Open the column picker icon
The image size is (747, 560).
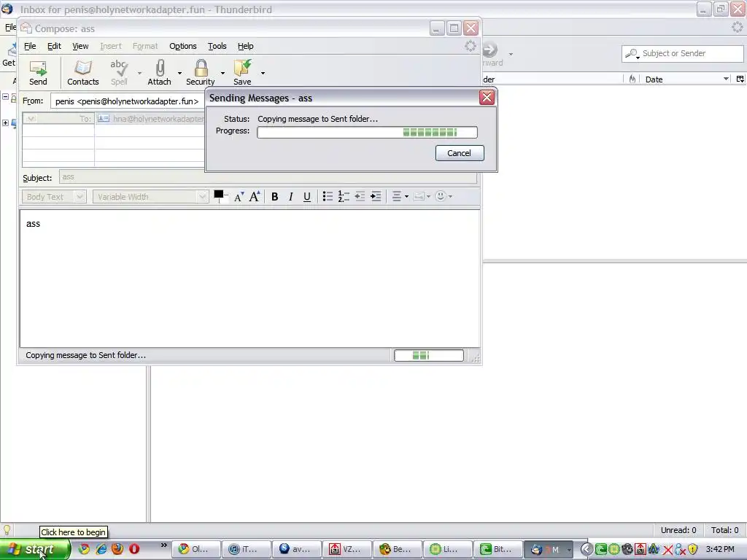pyautogui.click(x=740, y=79)
